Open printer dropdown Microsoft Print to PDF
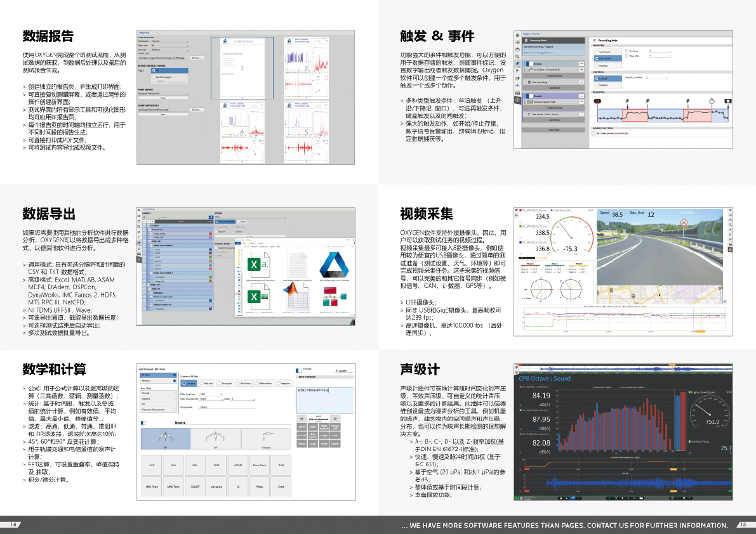Viewport: 756px width, 534px height. [x=163, y=94]
